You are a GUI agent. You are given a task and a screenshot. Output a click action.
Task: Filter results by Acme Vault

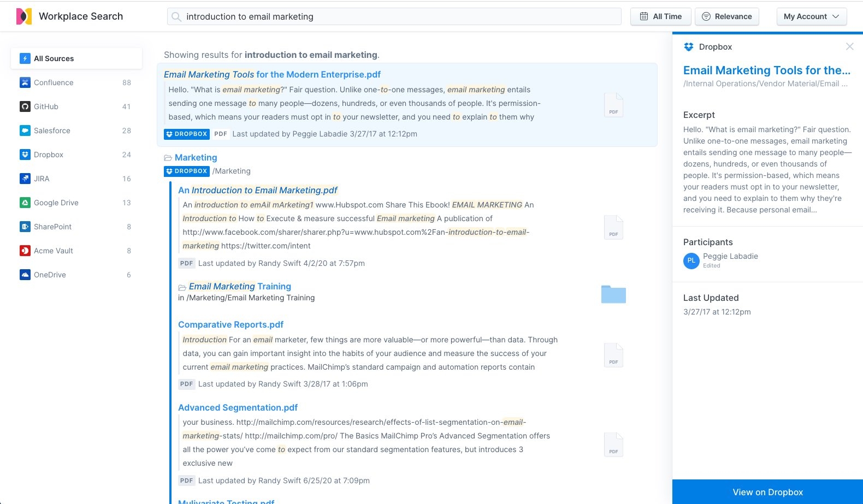(76, 251)
